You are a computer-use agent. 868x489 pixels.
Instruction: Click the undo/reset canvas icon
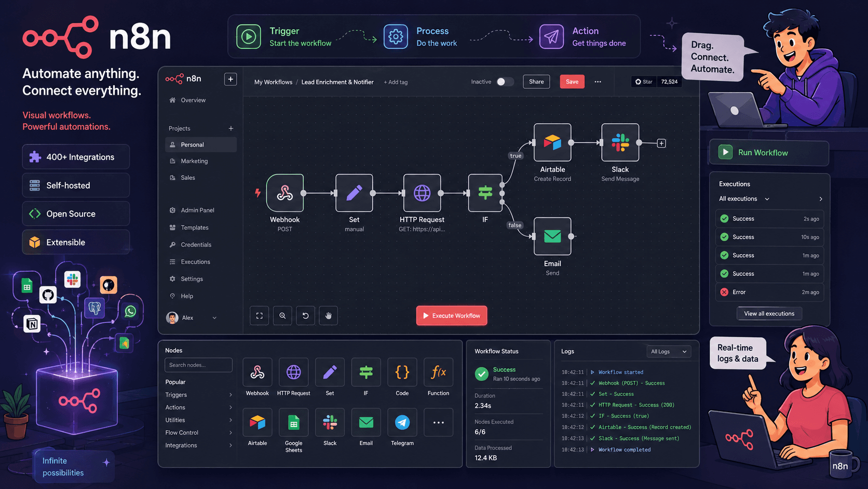(x=305, y=315)
